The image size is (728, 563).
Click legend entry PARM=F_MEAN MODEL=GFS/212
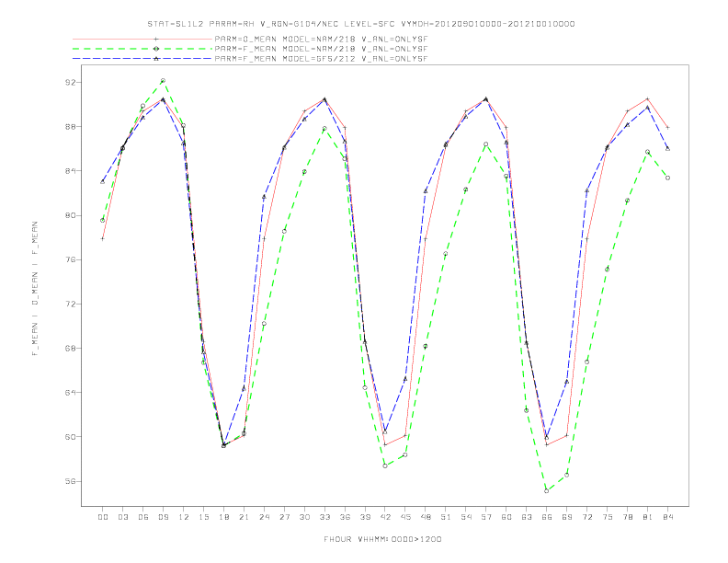(321, 59)
